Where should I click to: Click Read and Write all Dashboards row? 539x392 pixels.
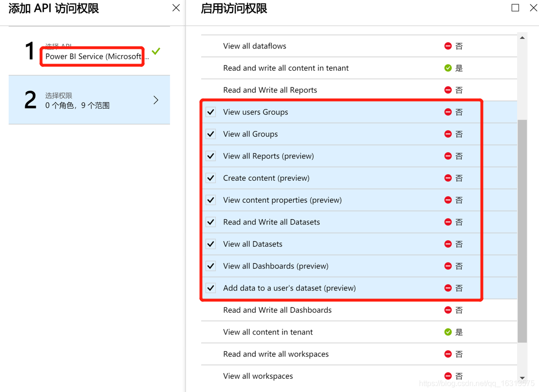pos(278,310)
